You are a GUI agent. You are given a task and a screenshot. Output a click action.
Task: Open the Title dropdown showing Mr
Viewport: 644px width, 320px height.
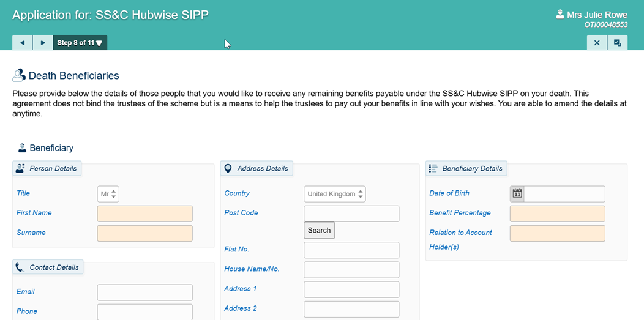coord(108,193)
